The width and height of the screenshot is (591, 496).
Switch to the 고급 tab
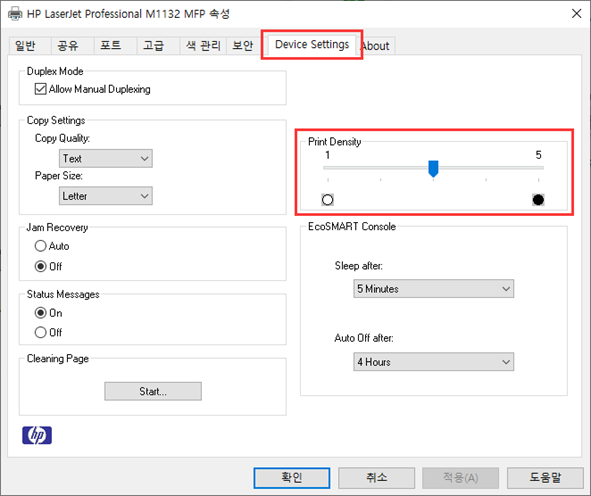coord(153,46)
